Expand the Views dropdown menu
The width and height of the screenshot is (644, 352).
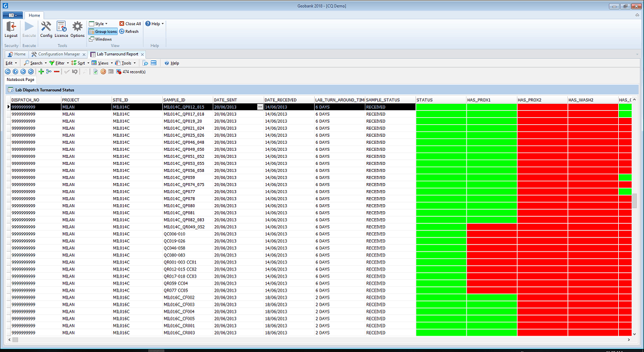(x=101, y=63)
